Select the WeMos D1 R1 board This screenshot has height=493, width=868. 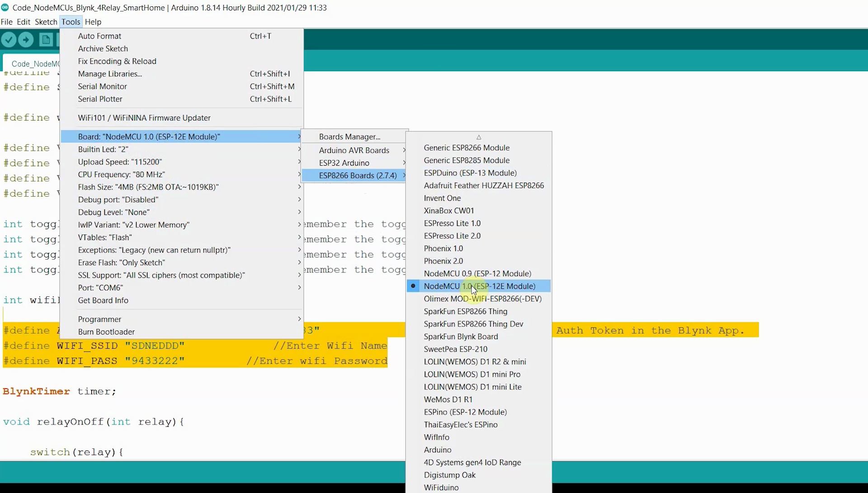pos(448,399)
